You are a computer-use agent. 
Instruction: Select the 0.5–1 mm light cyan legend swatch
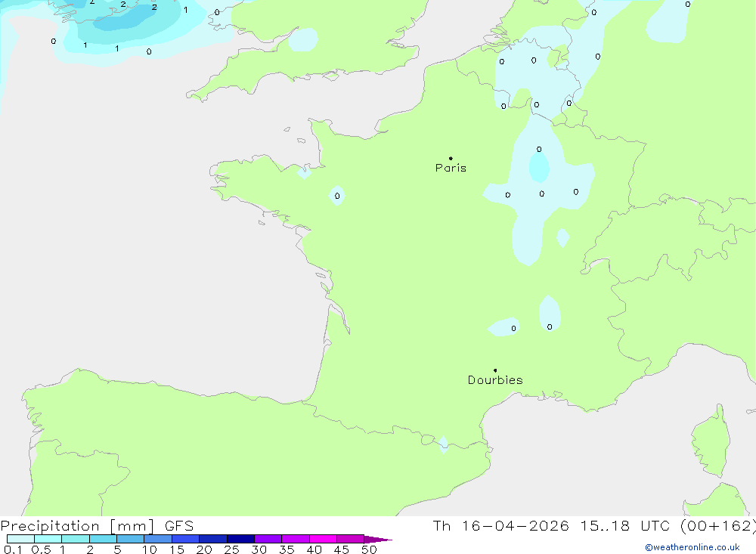[x=48, y=539]
